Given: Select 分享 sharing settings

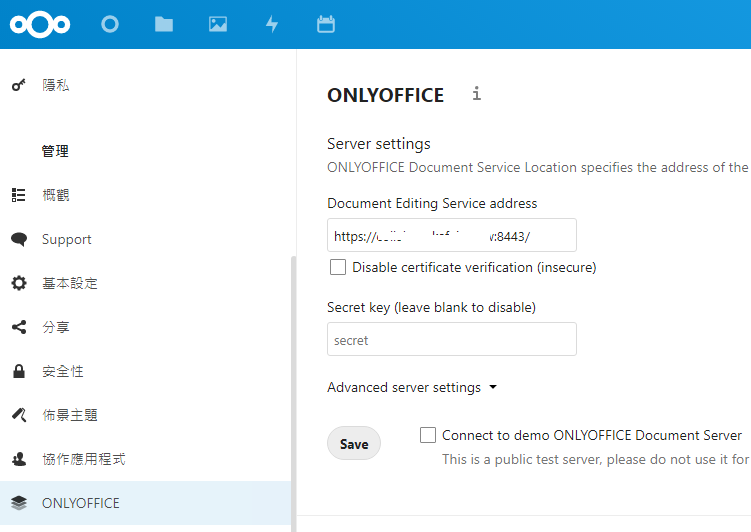Looking at the screenshot, I should [x=146, y=327].
